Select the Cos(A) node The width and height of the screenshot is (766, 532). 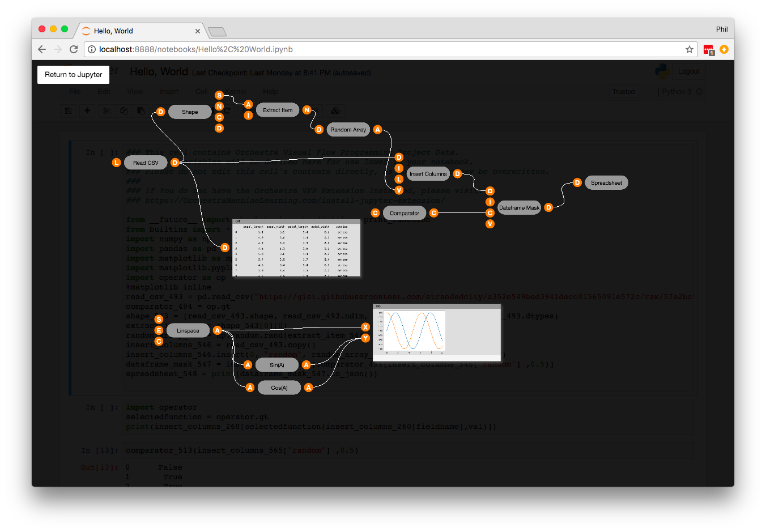point(279,388)
